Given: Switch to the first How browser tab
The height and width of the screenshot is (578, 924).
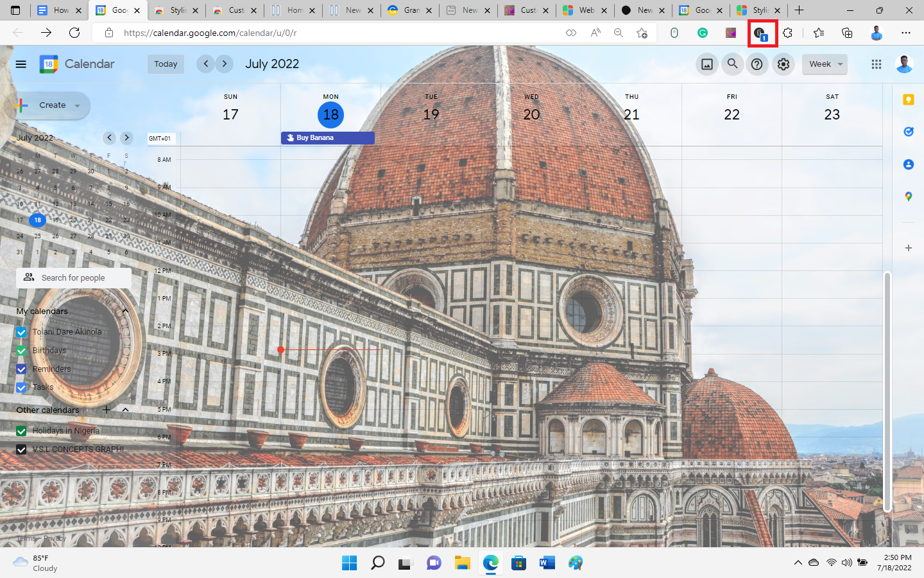Looking at the screenshot, I should point(59,10).
